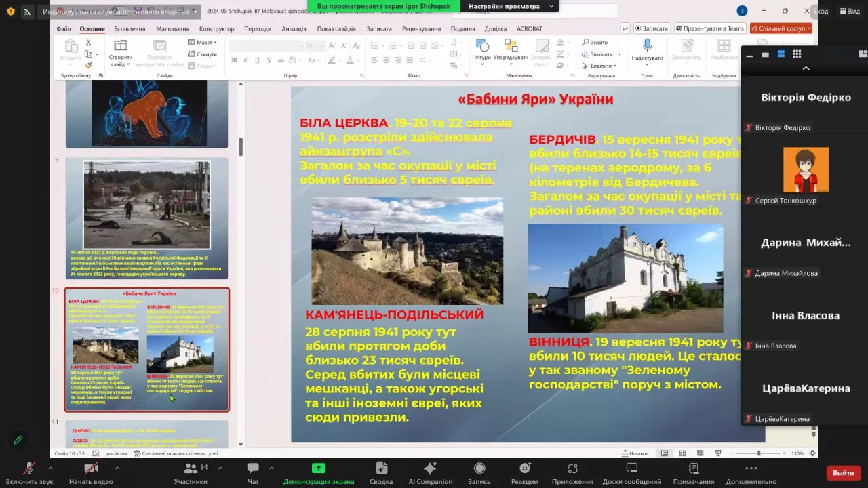Click the Запись record icon
Screen dimensions: 868x488
click(479, 468)
